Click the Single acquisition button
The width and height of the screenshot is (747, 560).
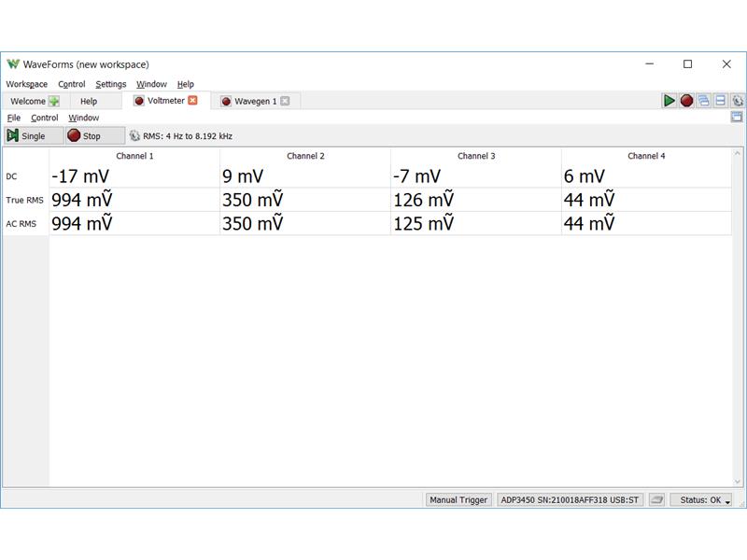point(34,135)
